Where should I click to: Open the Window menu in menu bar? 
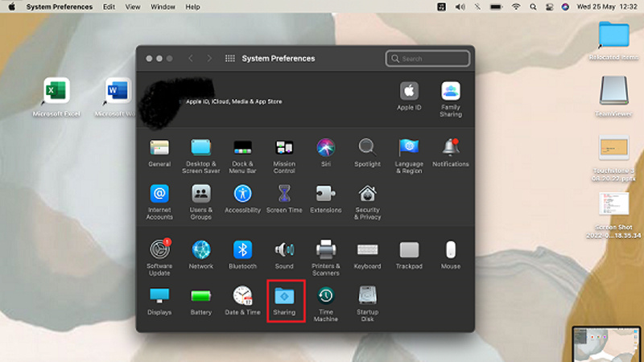tap(163, 6)
